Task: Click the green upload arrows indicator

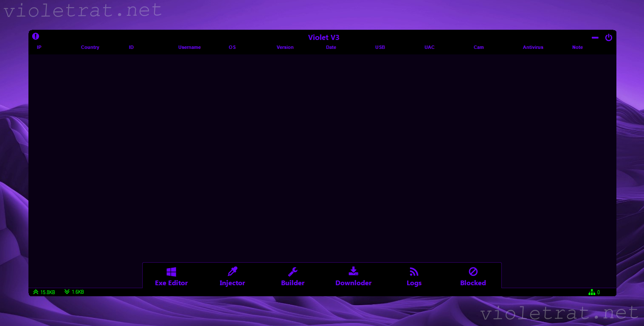Action: point(36,292)
